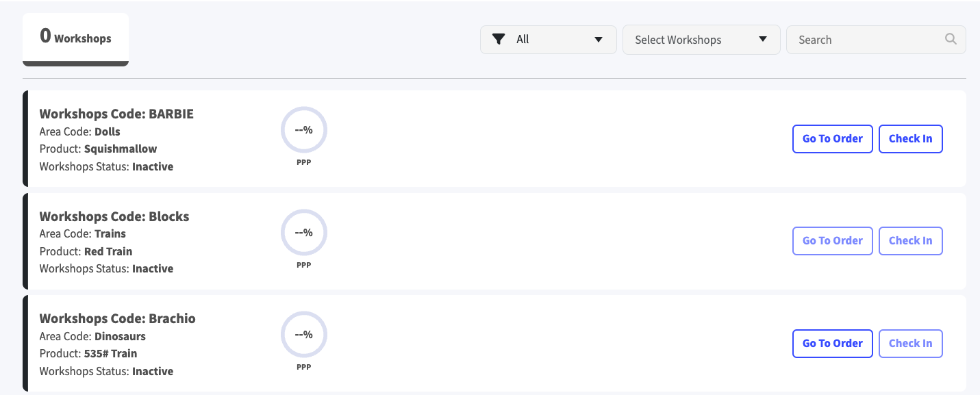
Task: Click 'Area Code: Dolls' text
Action: coord(79,131)
